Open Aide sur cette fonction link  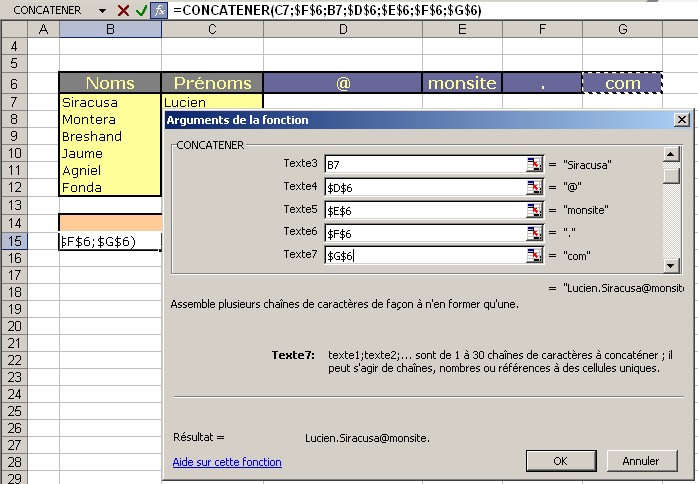click(227, 462)
